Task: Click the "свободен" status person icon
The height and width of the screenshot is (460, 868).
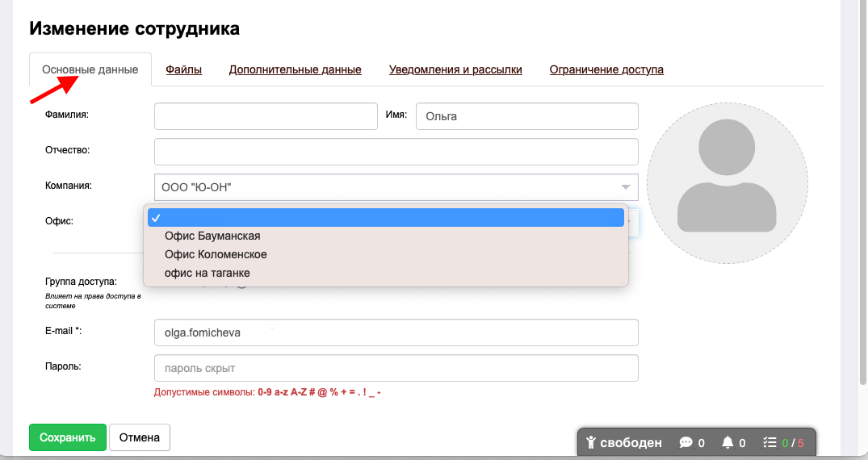Action: 591,442
